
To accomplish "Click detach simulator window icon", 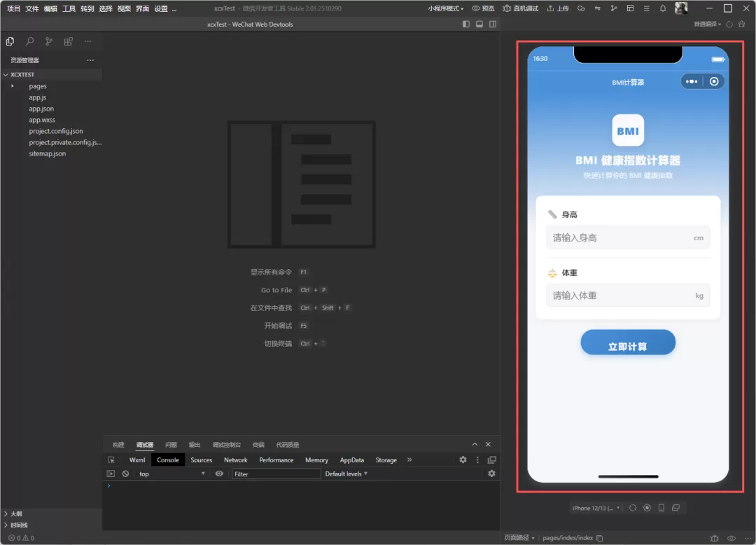I will coord(675,508).
